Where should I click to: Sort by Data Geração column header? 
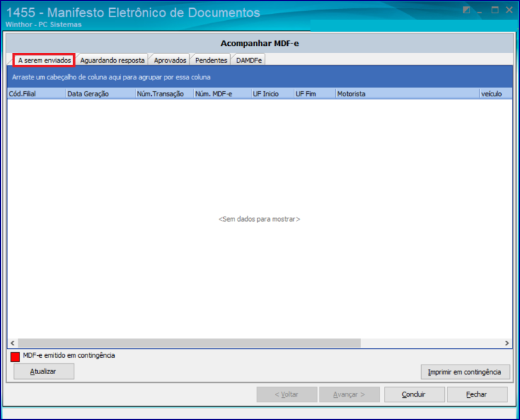coord(100,94)
